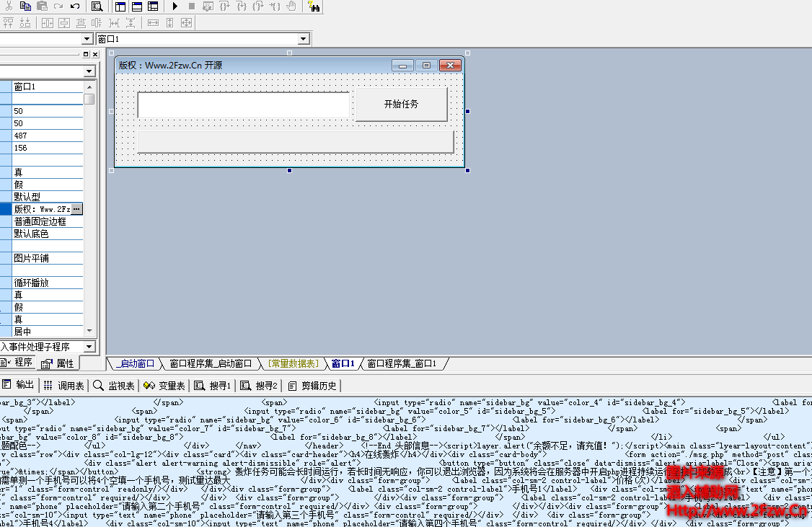Open the 窗口1 component dropdown
This screenshot has width=812, height=527.
[304, 39]
